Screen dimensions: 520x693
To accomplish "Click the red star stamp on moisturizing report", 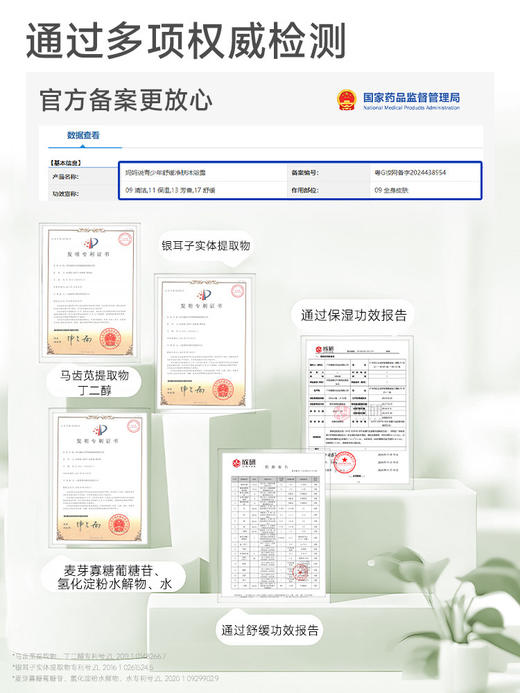I will (344, 463).
